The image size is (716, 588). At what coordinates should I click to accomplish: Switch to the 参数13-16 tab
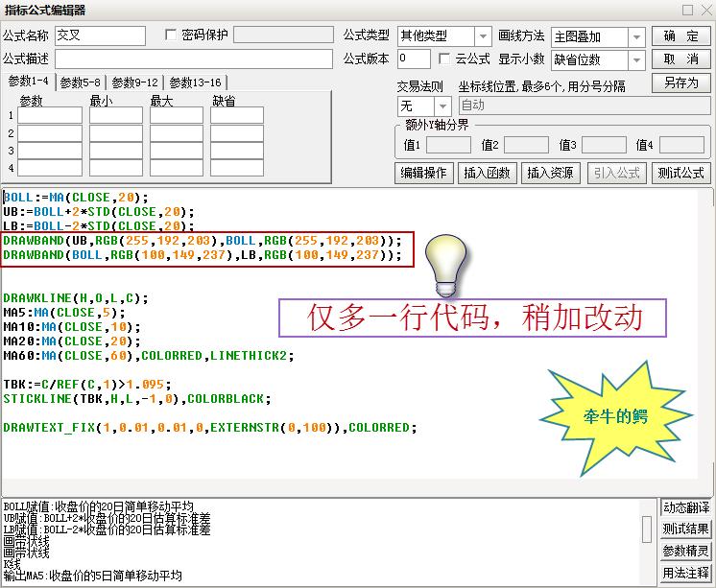click(x=195, y=82)
